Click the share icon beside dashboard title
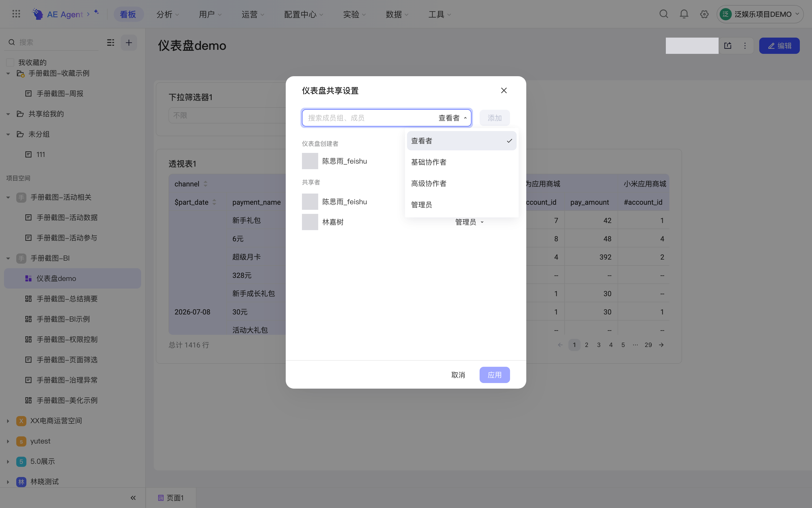The height and width of the screenshot is (508, 812). pyautogui.click(x=728, y=46)
